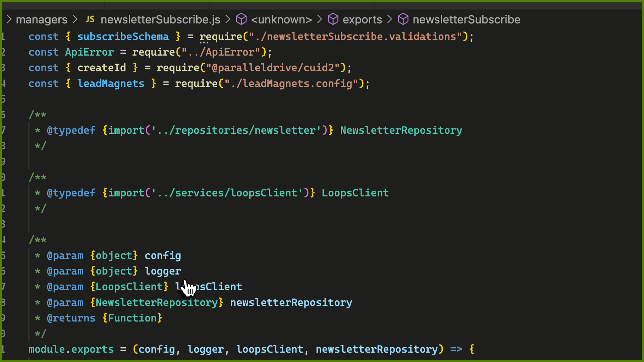Click the ApiError variable name
Screen dimensions: 644x362
pyautogui.click(x=89, y=52)
